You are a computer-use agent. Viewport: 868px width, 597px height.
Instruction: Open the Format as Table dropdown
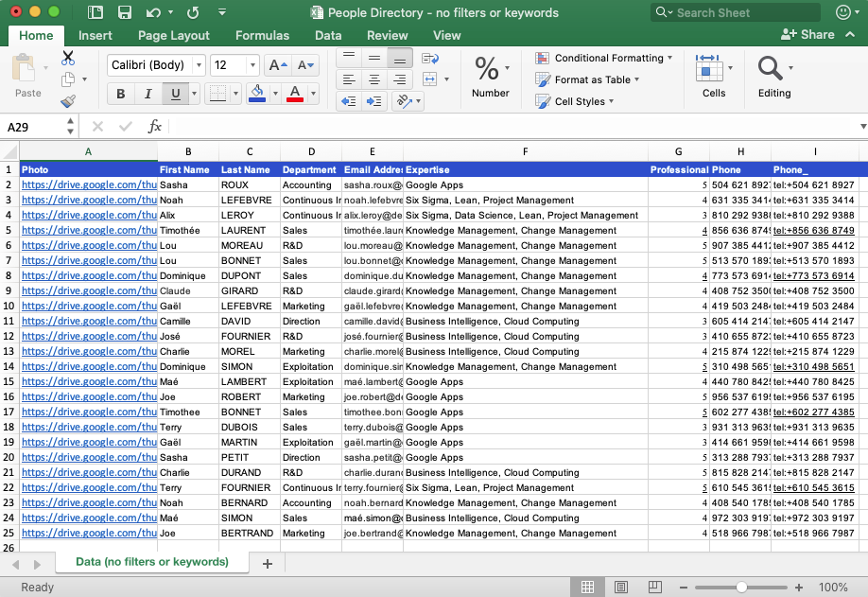[x=587, y=79]
